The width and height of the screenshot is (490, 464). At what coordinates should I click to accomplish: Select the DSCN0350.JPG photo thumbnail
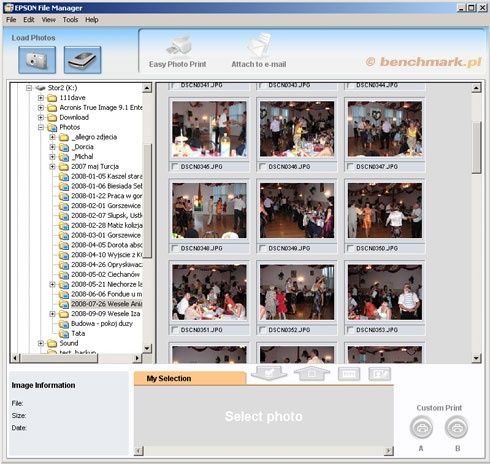(x=385, y=210)
